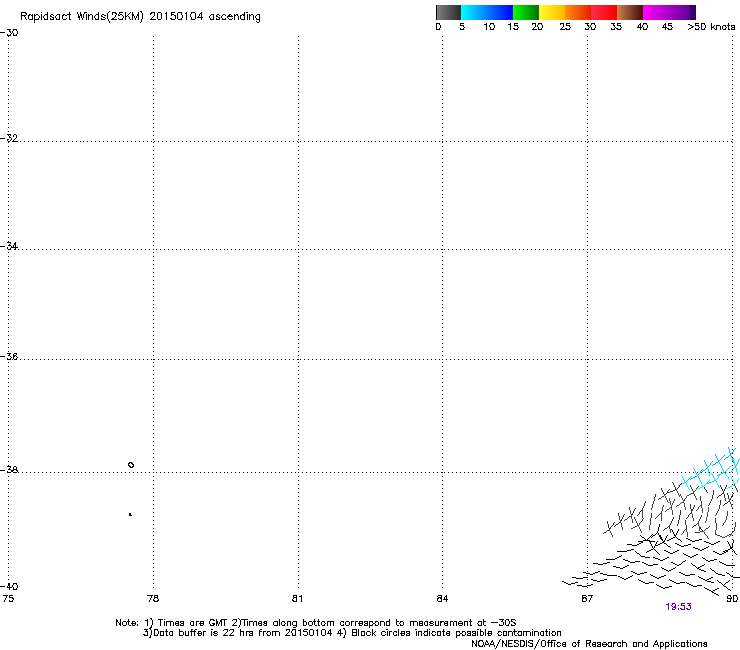The width and height of the screenshot is (740, 650).
Task: Click the '>50 knots' legend label
Action: [711, 27]
